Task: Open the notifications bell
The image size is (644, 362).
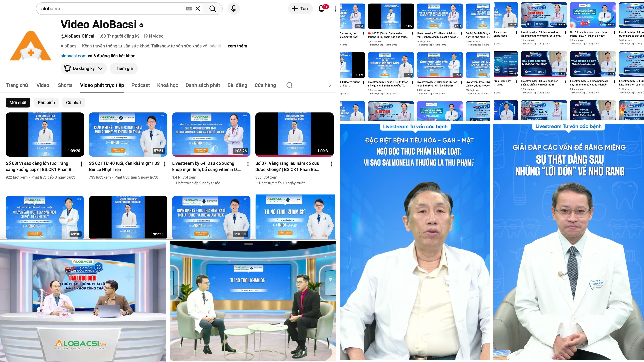Action: click(x=321, y=9)
